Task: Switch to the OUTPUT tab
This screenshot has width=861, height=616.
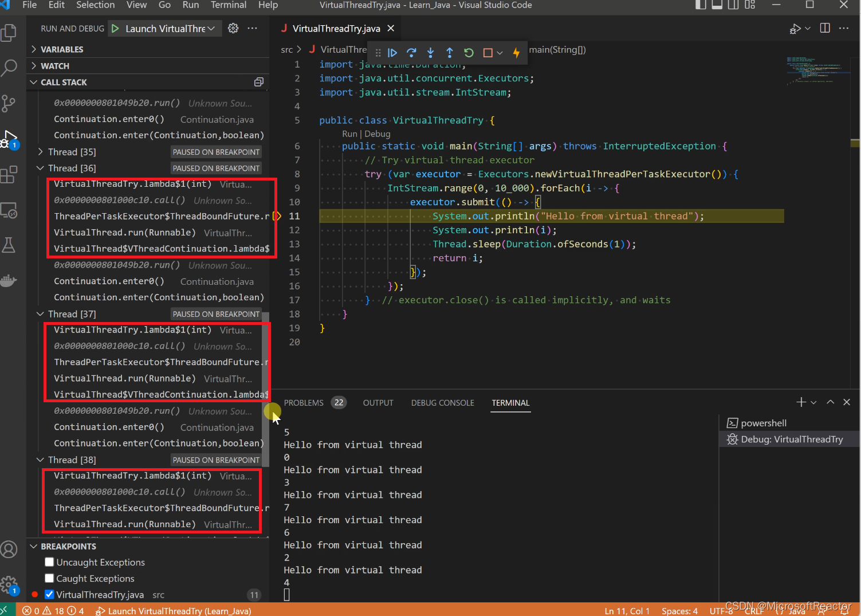Action: [378, 403]
